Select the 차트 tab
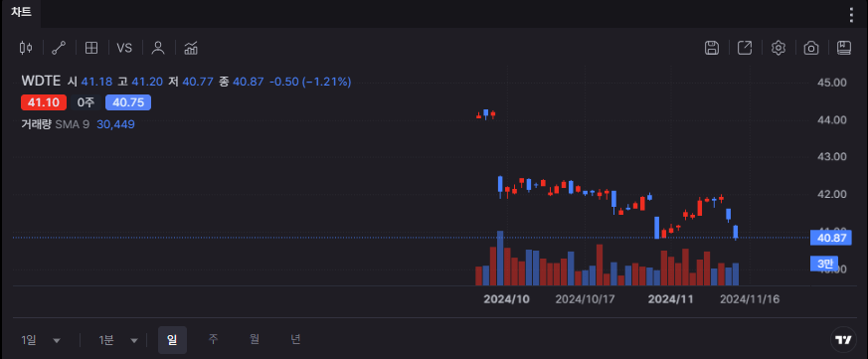The image size is (868, 359). (21, 13)
